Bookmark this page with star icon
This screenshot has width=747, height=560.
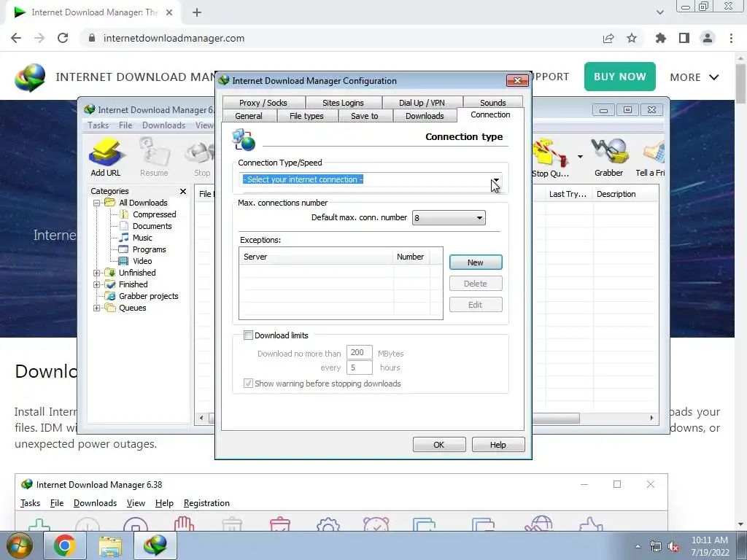[x=632, y=38]
